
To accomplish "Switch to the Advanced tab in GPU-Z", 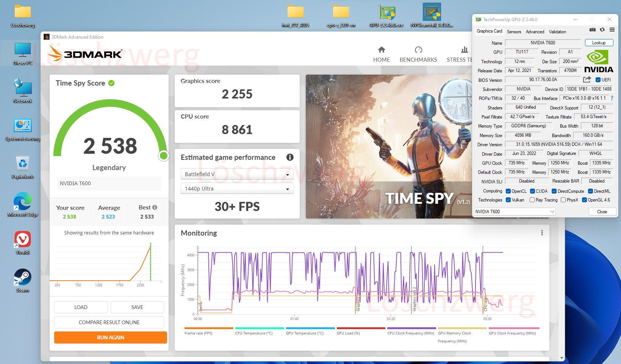I will 535,32.
